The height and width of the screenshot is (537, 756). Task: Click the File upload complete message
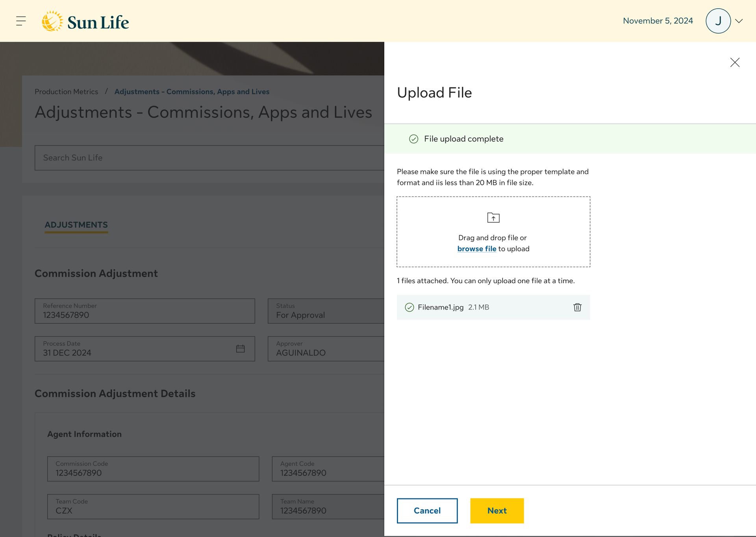(463, 139)
